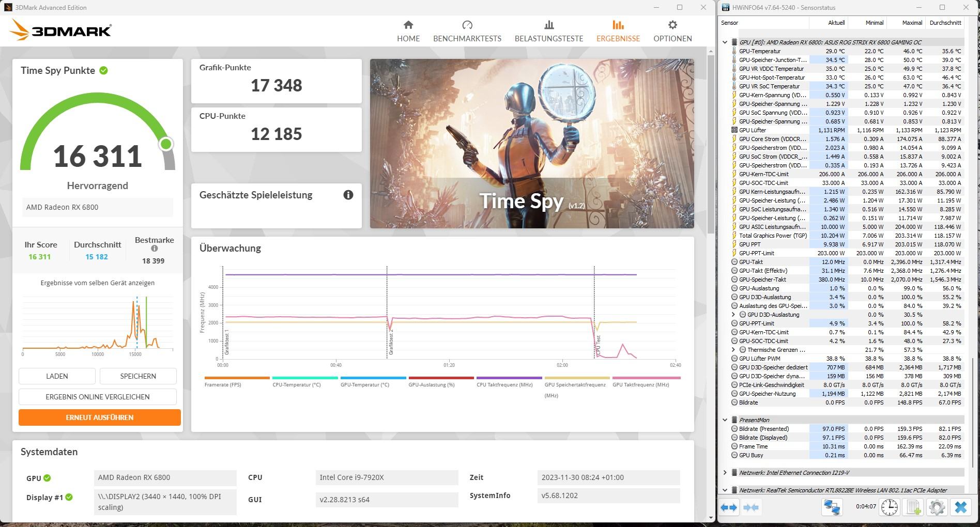Select the ERGEBNISSE tab
The width and height of the screenshot is (980, 527).
point(618,31)
